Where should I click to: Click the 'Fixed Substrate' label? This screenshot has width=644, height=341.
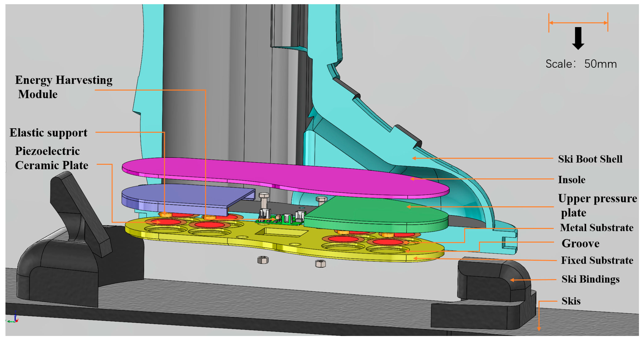click(597, 261)
